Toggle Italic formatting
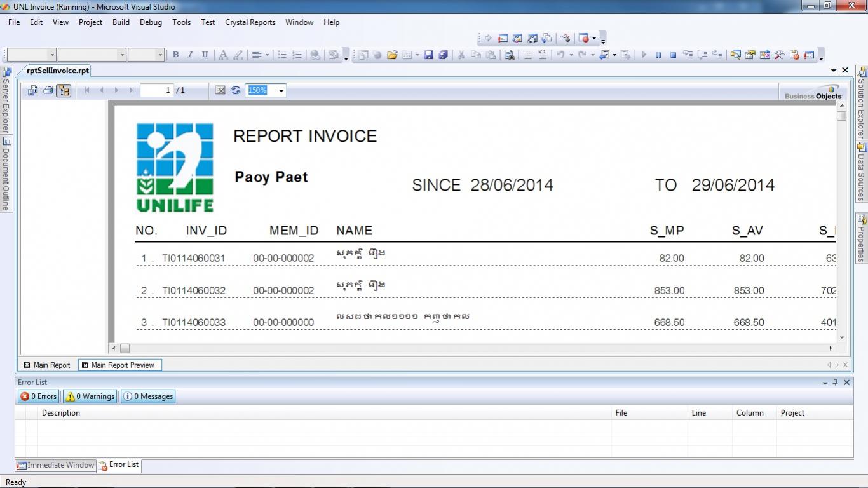The image size is (868, 488). 190,55
